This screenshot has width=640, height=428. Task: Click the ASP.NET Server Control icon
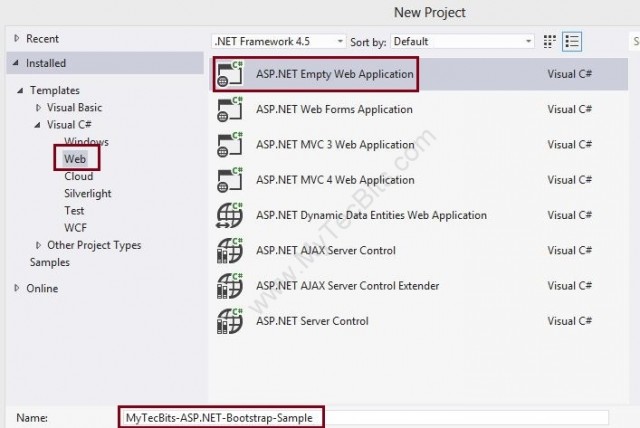point(231,321)
